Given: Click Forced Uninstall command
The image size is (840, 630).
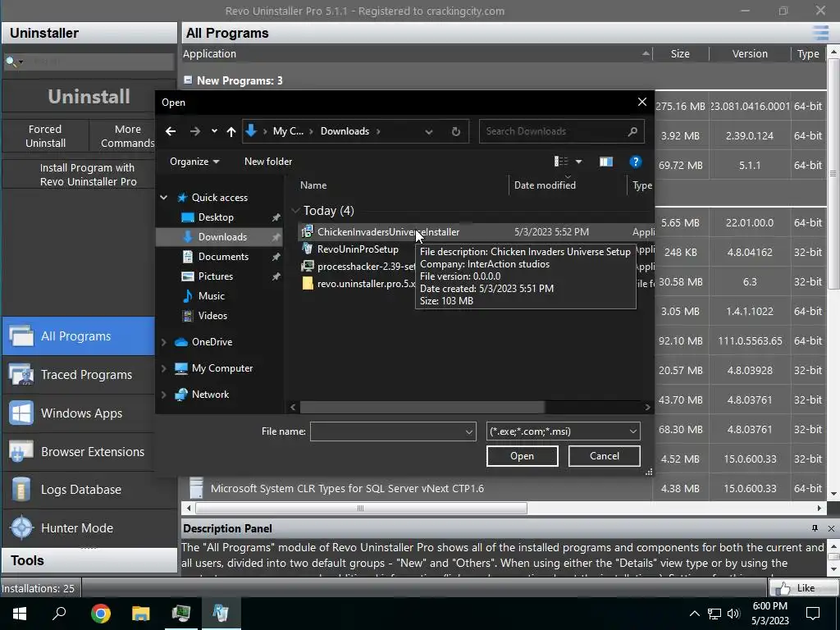Looking at the screenshot, I should tap(46, 136).
